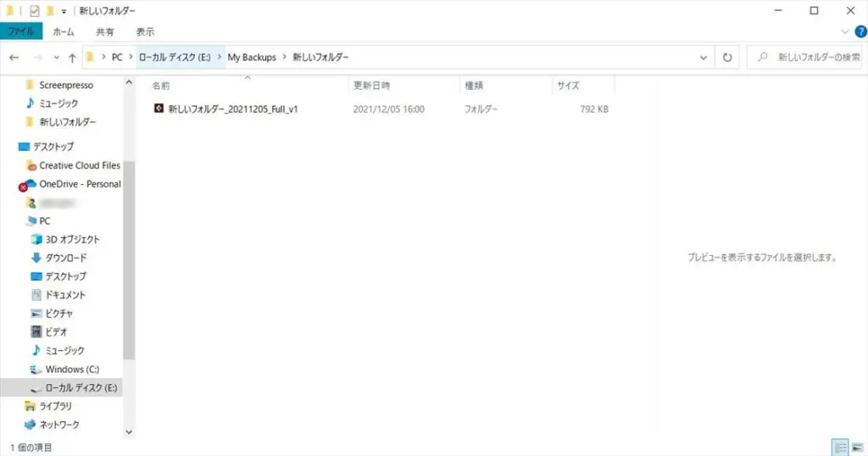Sort by 更新日時 column header
The height and width of the screenshot is (456, 868).
(371, 86)
